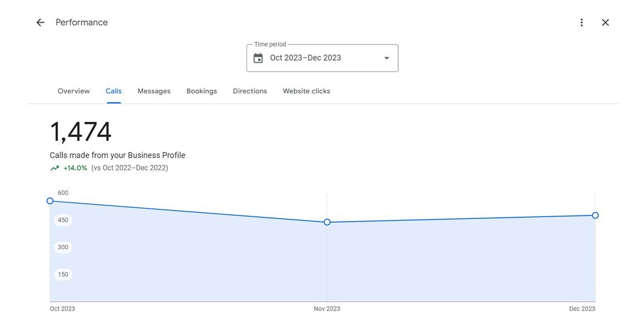Go back with the left arrow icon

click(x=40, y=23)
